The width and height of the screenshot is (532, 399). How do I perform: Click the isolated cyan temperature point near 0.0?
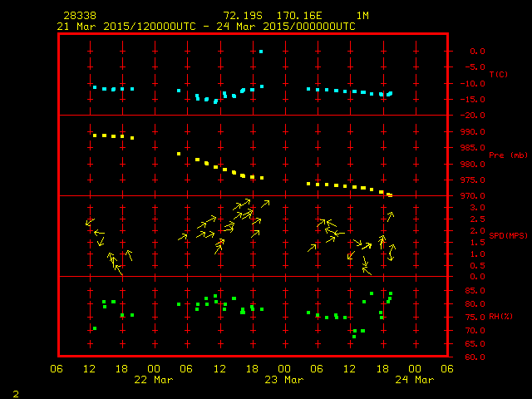click(x=261, y=52)
